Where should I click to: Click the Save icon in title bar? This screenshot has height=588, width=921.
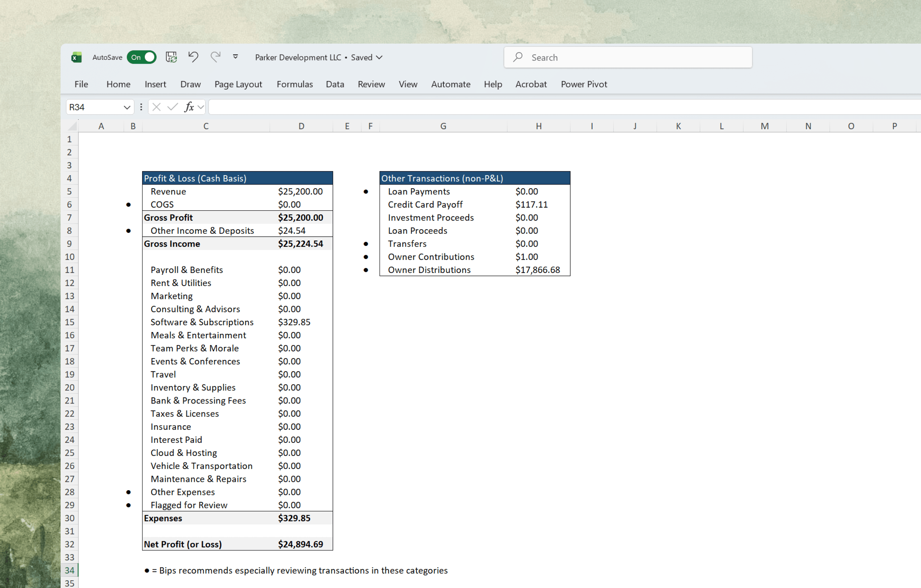click(171, 57)
